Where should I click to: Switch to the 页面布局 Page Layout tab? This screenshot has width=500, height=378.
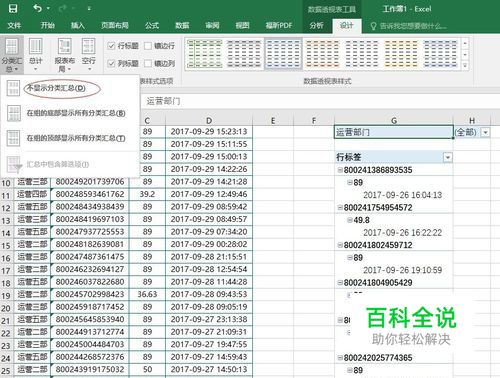click(x=115, y=25)
